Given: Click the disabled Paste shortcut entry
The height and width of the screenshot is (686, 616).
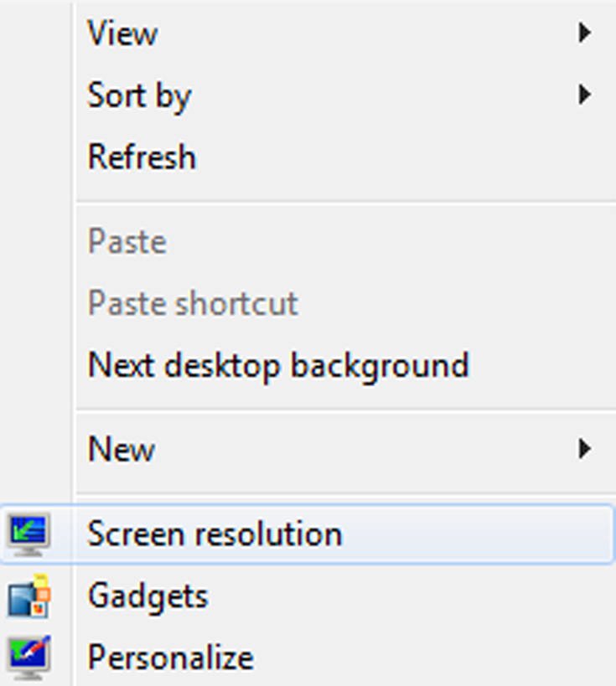Looking at the screenshot, I should tap(193, 302).
